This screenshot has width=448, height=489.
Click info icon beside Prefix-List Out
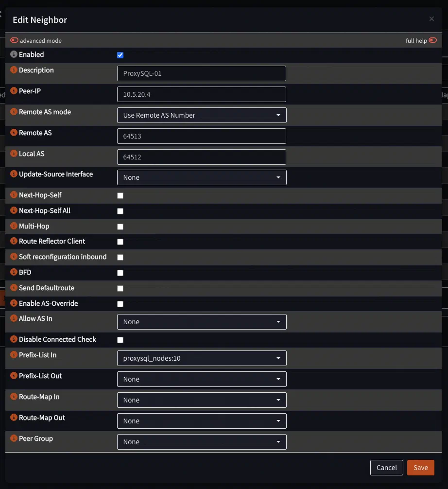pos(14,376)
